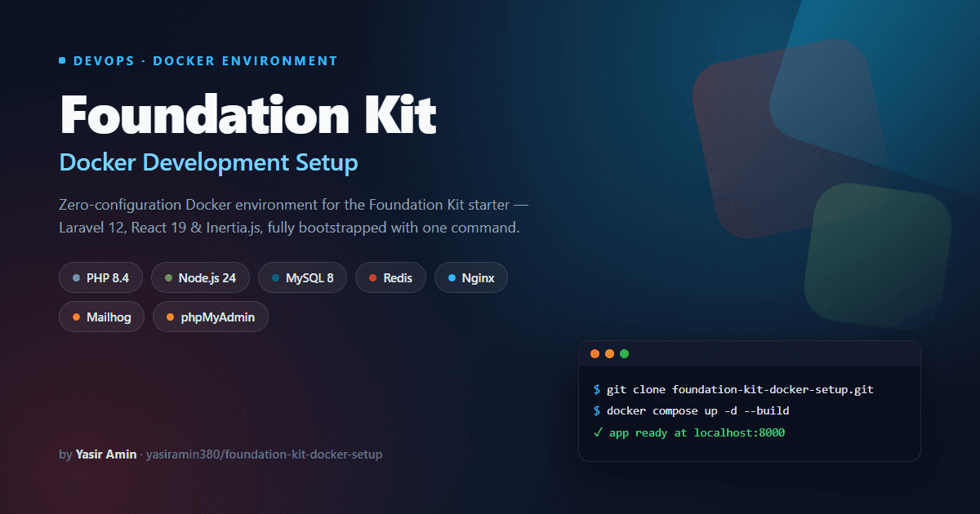The height and width of the screenshot is (514, 980).
Task: Click the Docker Development Setup subtitle
Action: (x=208, y=162)
